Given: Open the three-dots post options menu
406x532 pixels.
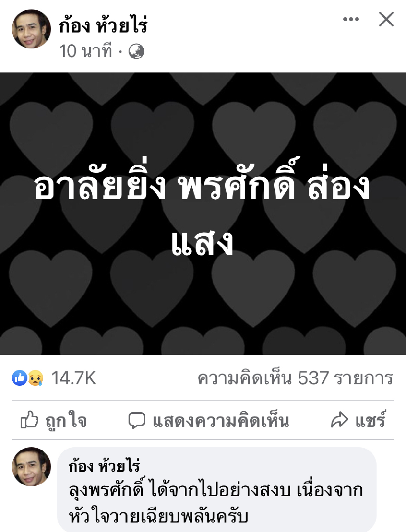Looking at the screenshot, I should pyautogui.click(x=351, y=19).
